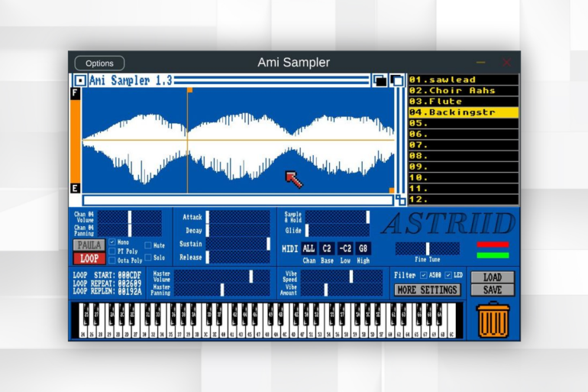Viewport: 588px width, 392px height.
Task: Select sample slot 01.sawlead
Action: pos(464,79)
